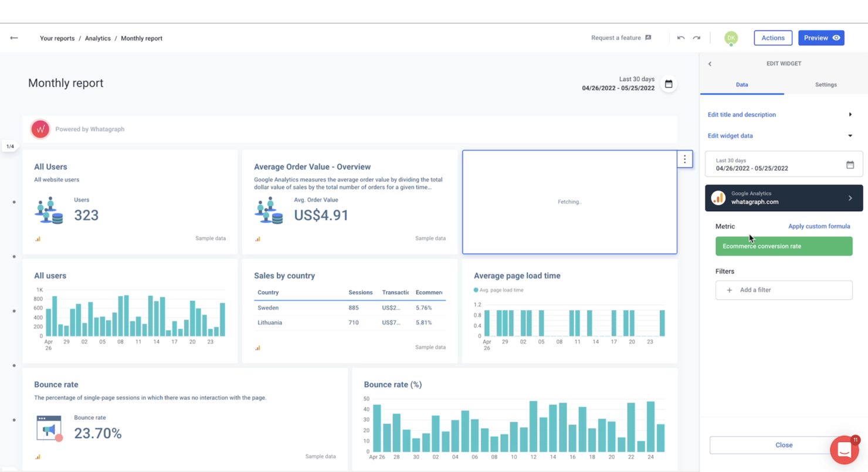Click the redo arrow icon
Viewport: 868px width, 472px height.
[697, 38]
